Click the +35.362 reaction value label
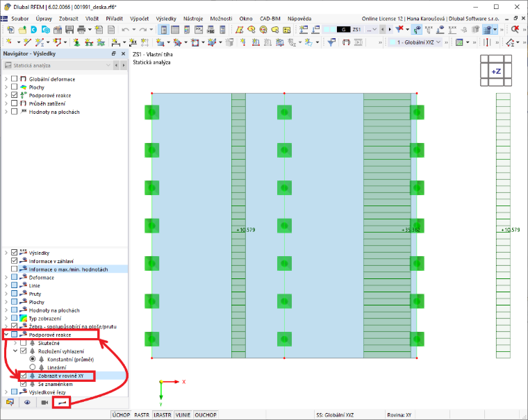The height and width of the screenshot is (420, 528). (411, 230)
